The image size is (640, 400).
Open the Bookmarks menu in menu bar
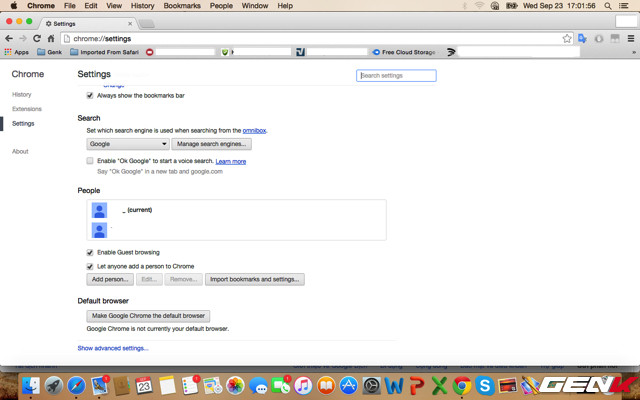[182, 6]
